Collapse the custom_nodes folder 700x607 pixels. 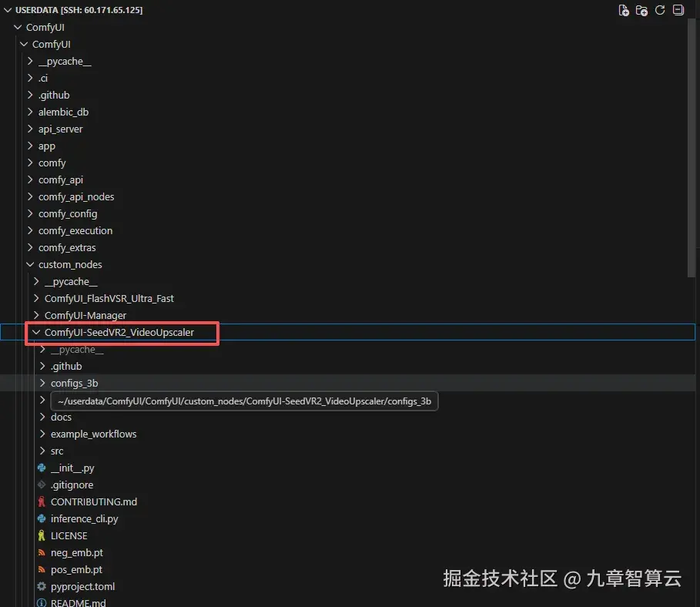(30, 264)
